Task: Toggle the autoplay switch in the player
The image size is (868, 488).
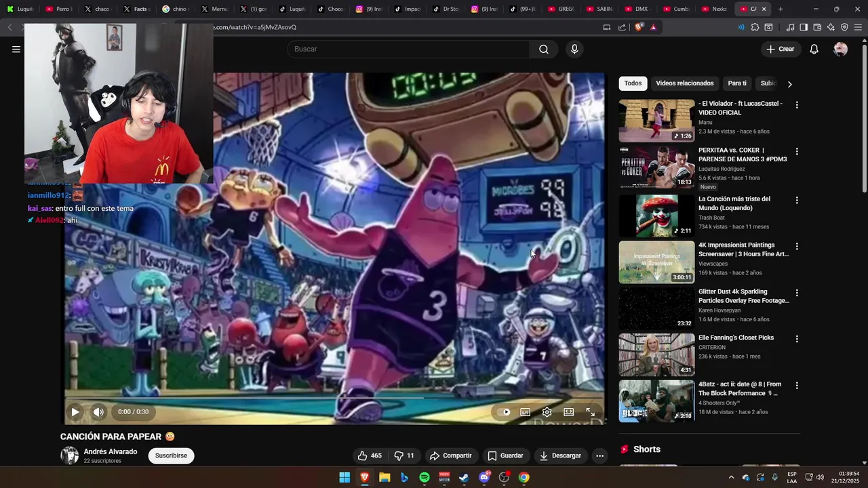Action: click(503, 411)
